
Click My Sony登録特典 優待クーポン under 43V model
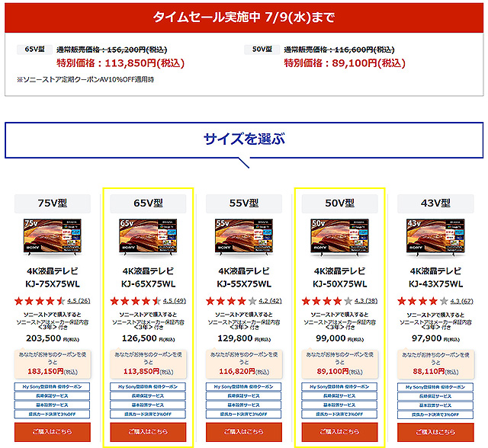435,387
